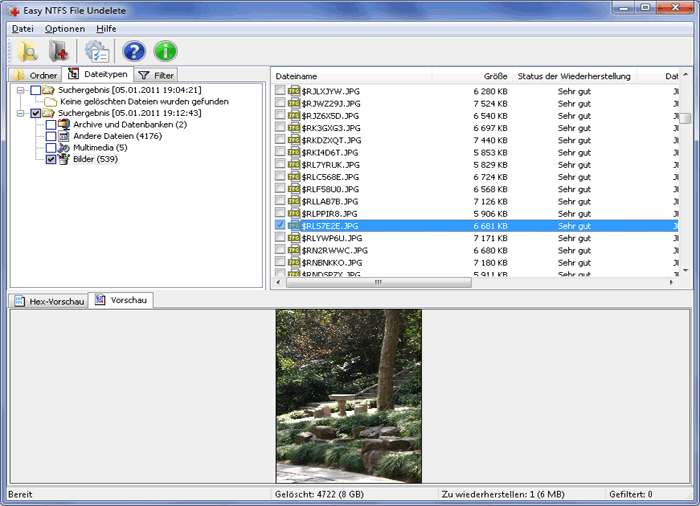Collapse the 19:12:43 Suchergebnis tree node

coord(21,113)
